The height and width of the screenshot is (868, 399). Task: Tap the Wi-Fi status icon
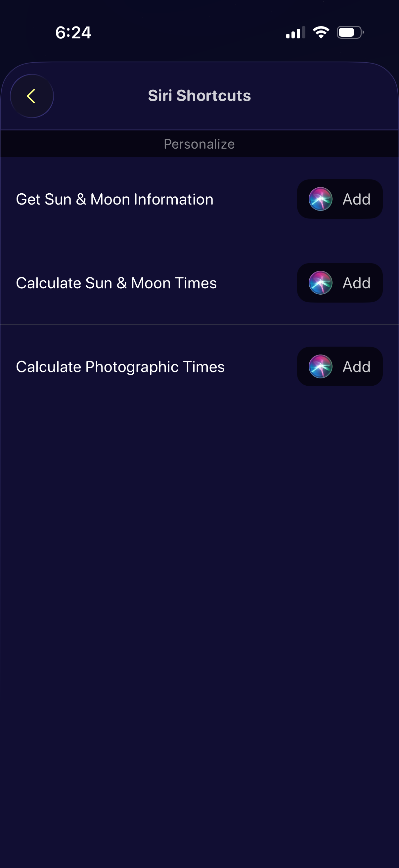click(x=321, y=33)
